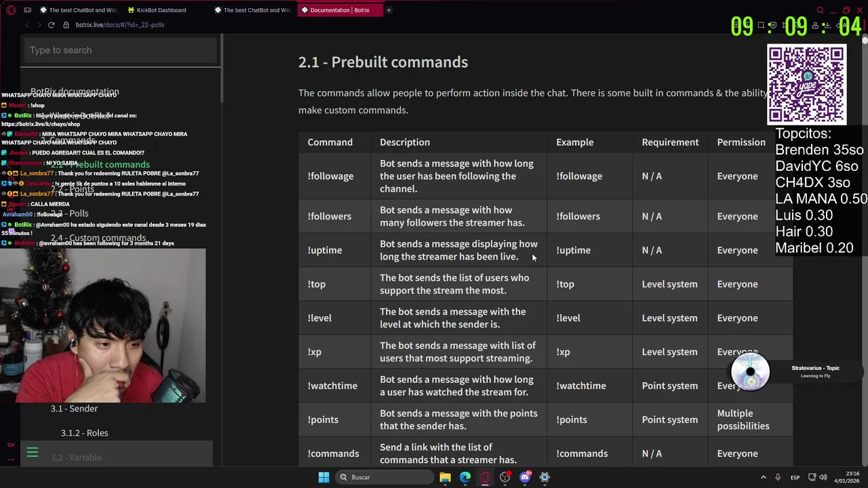Switch to first 'The best ChatBot' tab
Viewport: 868px width, 488px height.
coord(78,10)
